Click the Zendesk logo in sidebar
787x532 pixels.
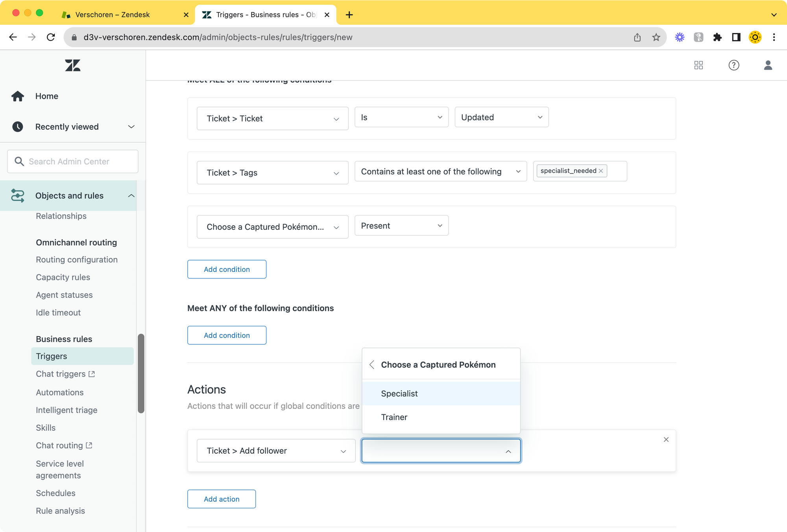click(x=73, y=65)
